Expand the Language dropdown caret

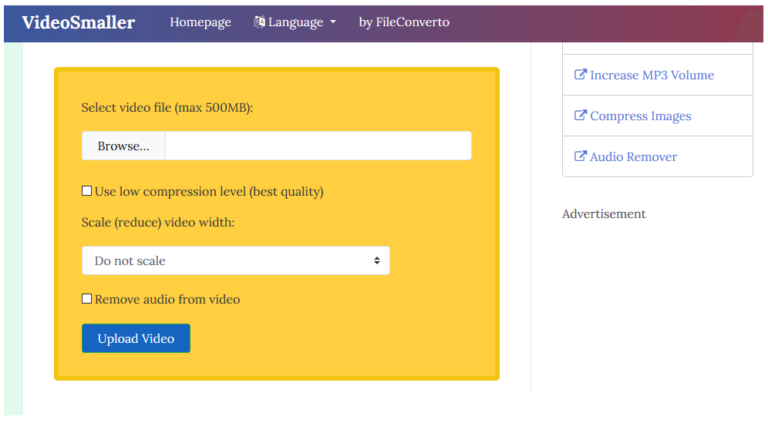coord(333,22)
